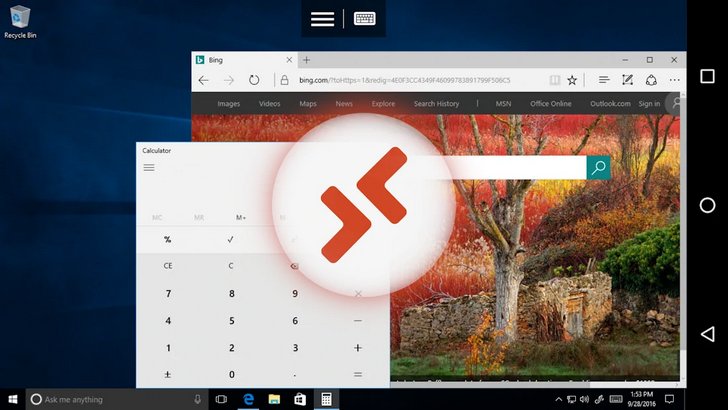728x410 pixels.
Task: Click digit 5 in Calculator
Action: pos(231,321)
